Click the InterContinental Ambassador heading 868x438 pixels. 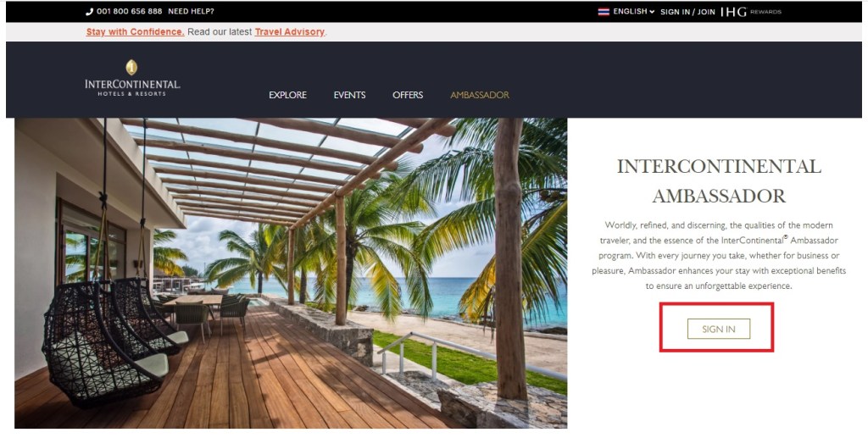(719, 180)
